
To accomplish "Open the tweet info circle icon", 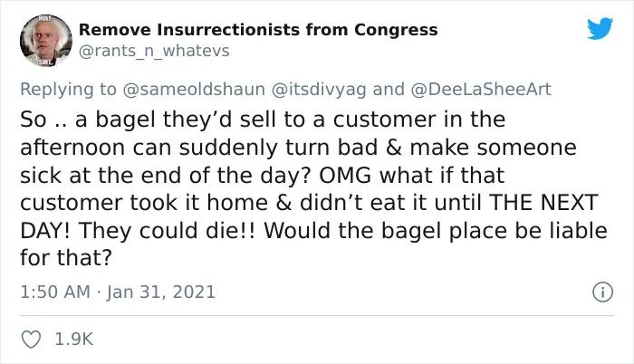I will [603, 292].
